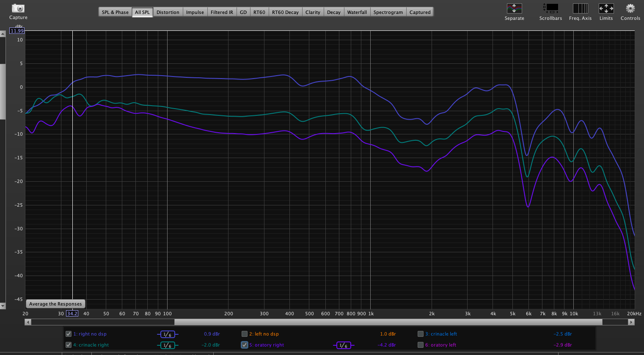Click the 11.99 dBr top axis value field
The image size is (644, 355).
point(17,31)
